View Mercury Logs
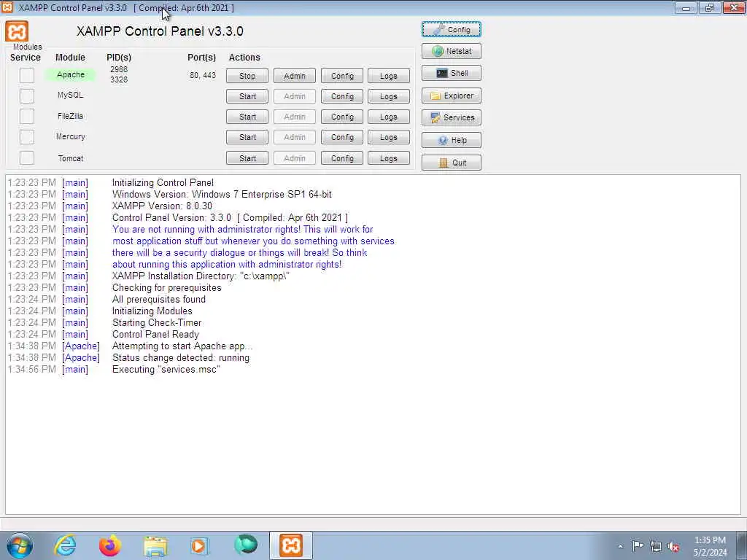 [389, 137]
